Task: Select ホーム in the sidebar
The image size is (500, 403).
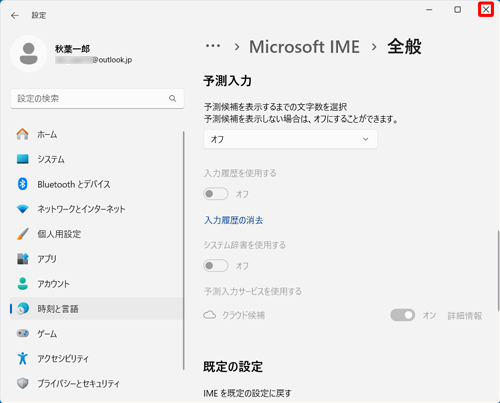Action: 97,134
